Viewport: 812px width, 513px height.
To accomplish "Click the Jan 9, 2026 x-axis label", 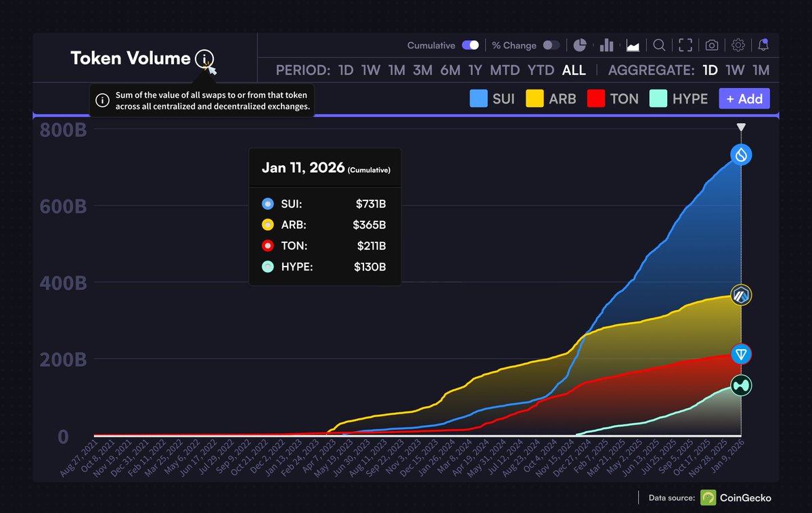I will [x=728, y=458].
